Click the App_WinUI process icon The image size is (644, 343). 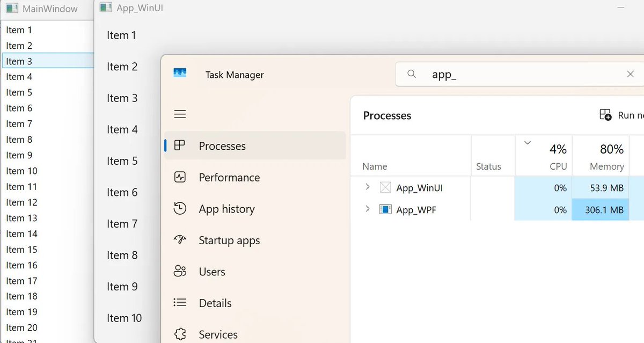(x=385, y=188)
